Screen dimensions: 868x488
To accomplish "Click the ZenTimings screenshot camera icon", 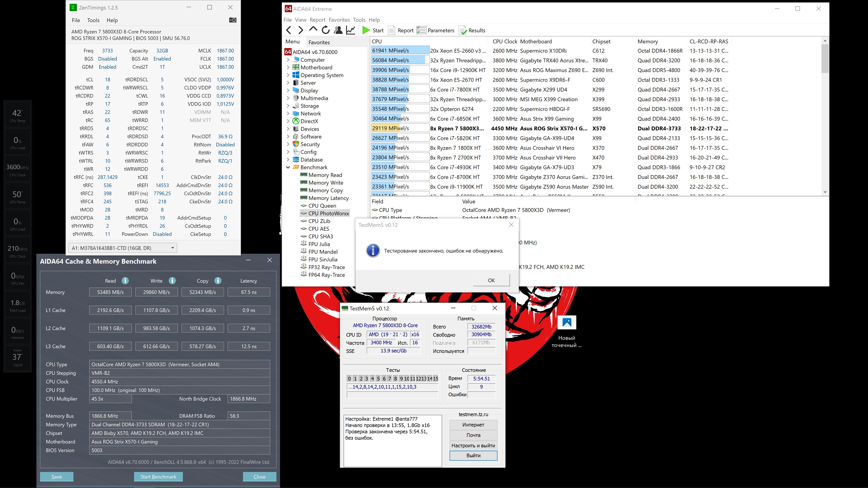I will click(233, 20).
